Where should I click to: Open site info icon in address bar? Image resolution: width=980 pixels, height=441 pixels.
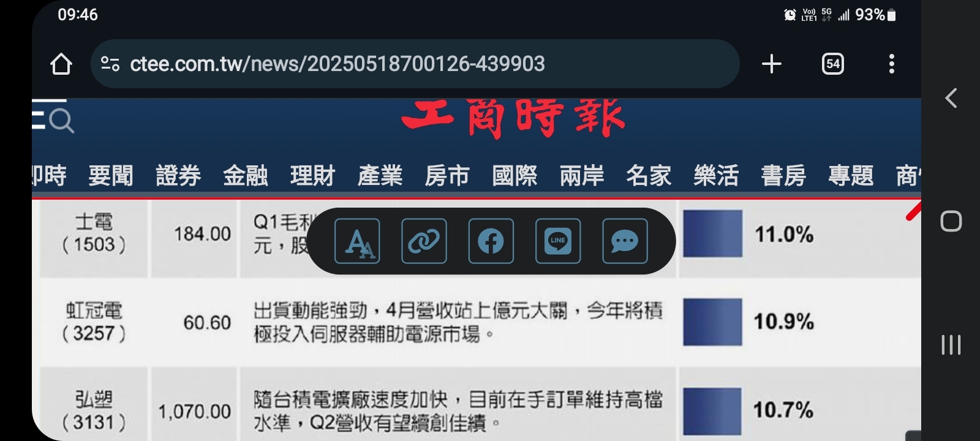[x=110, y=64]
